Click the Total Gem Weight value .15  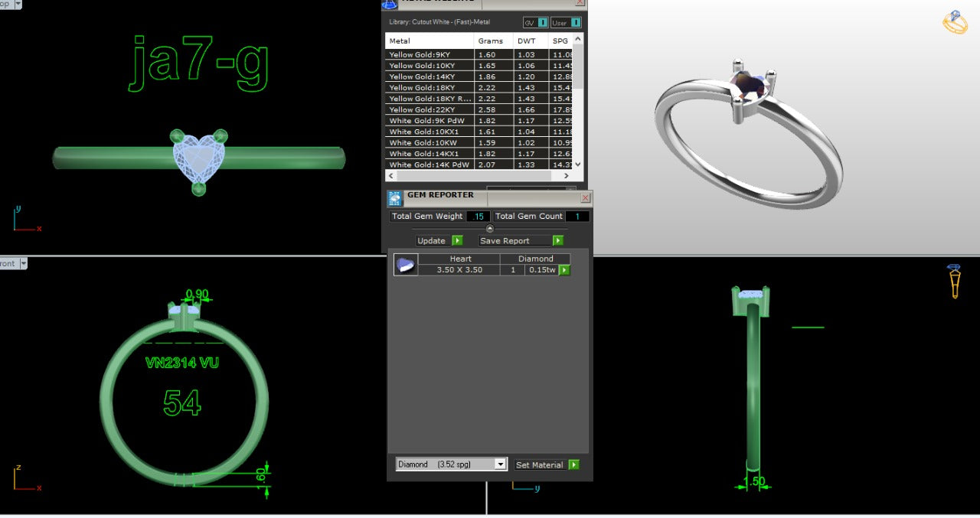click(x=478, y=217)
